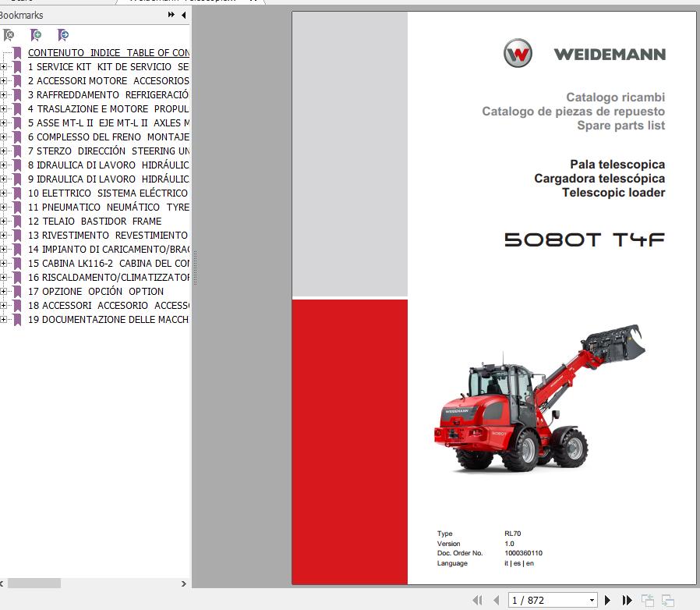Click the Weidemann logo on the cover page
This screenshot has width=700, height=610.
(x=585, y=53)
